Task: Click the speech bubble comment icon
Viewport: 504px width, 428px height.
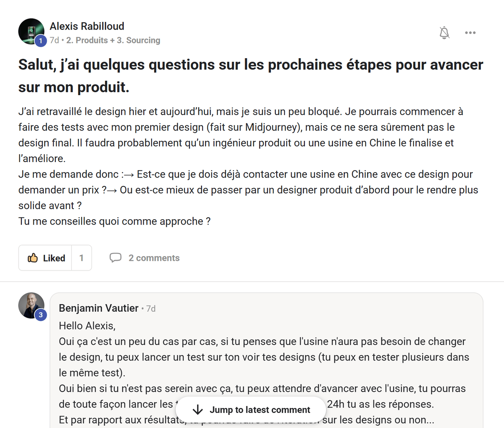Action: click(115, 258)
